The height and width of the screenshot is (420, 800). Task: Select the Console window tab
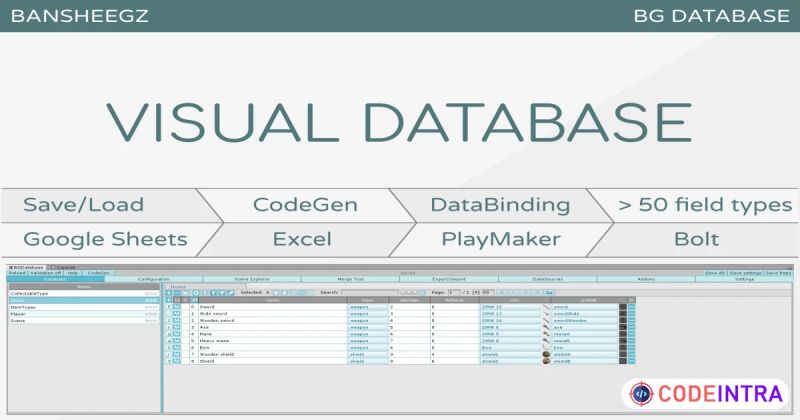(x=63, y=267)
